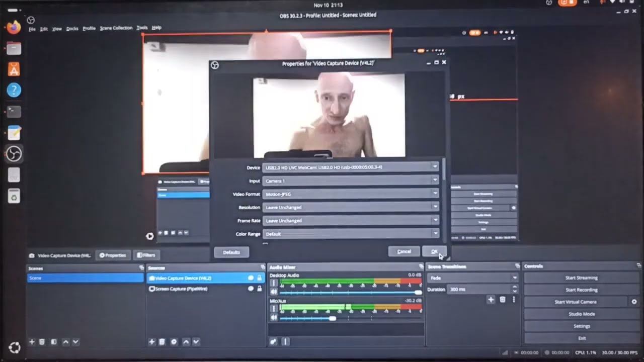Click the Defaults button

(x=231, y=252)
